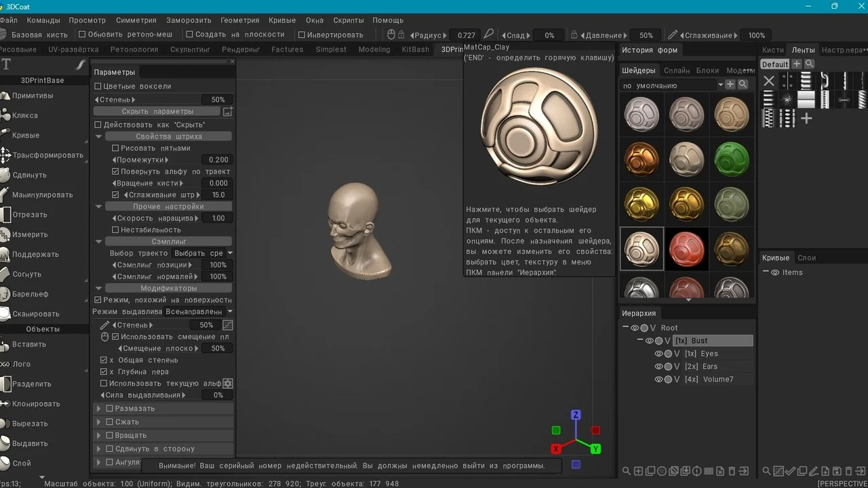This screenshot has width=868, height=488.
Task: Select the Ears layer row
Action: point(703,367)
